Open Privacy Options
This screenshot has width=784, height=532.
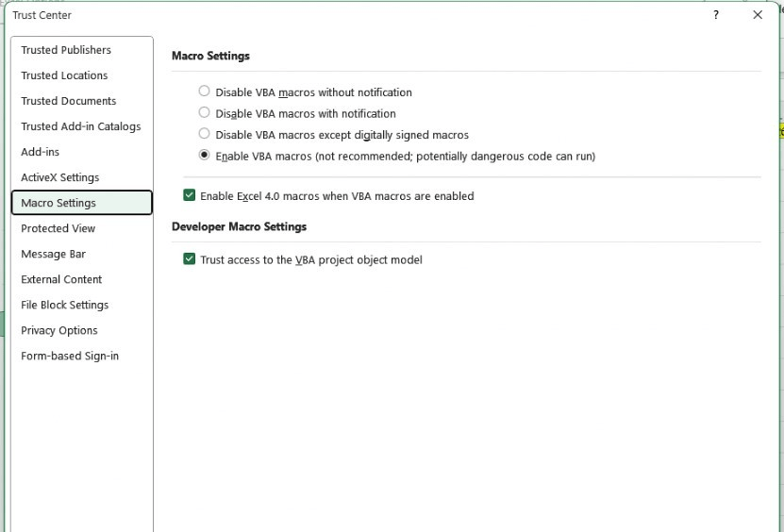click(x=82, y=330)
